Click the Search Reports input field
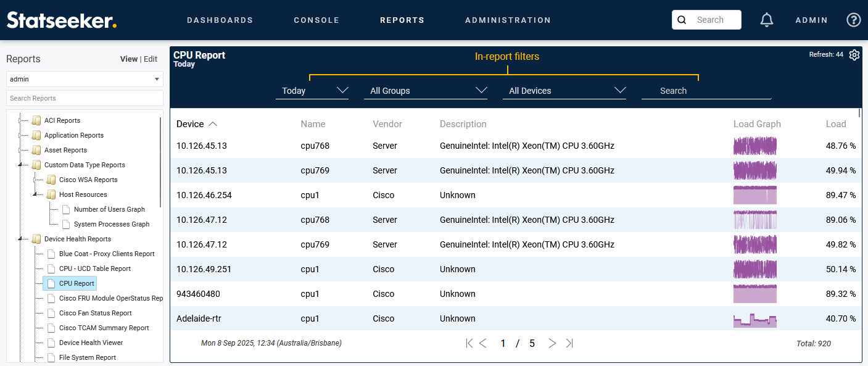The width and height of the screenshot is (868, 366). click(x=85, y=98)
